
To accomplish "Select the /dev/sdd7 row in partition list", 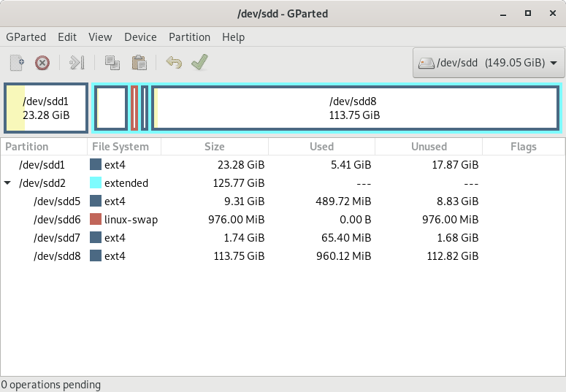I will [x=283, y=237].
